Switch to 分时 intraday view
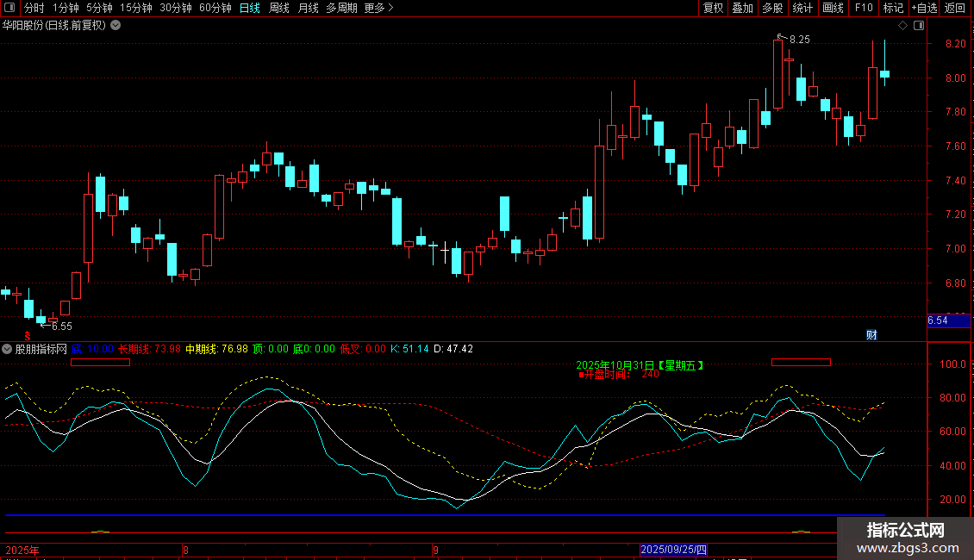The height and width of the screenshot is (560, 974). [34, 8]
